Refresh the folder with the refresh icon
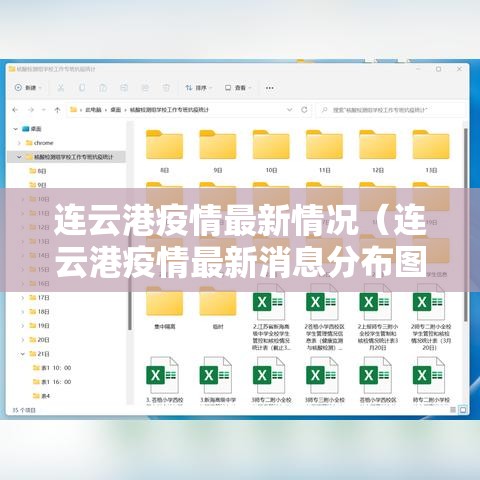Image resolution: width=480 pixels, height=480 pixels. click(x=304, y=110)
